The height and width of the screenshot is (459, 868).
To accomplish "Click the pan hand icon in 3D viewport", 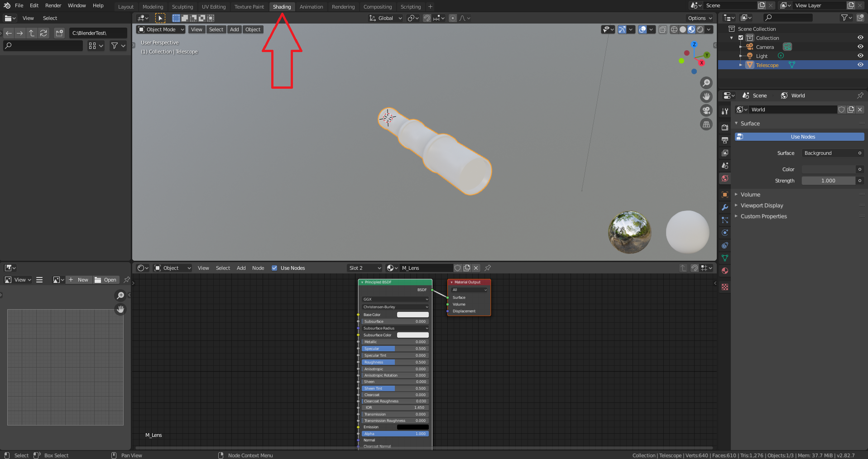I will pos(706,96).
